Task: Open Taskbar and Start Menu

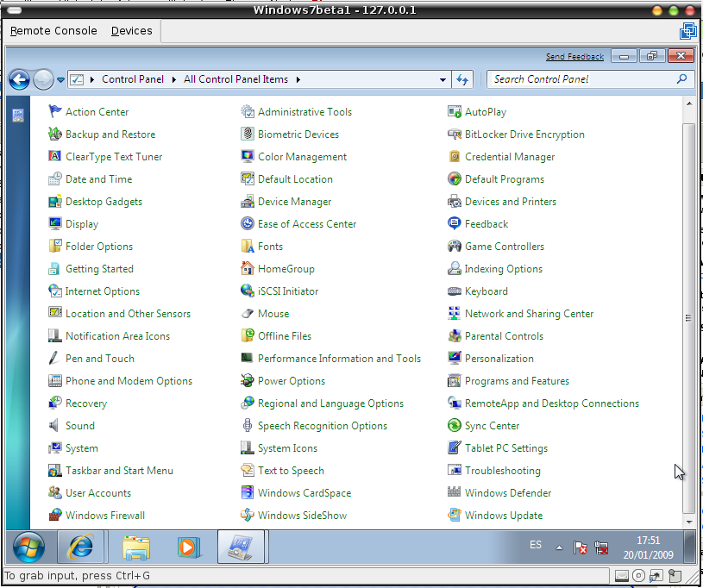Action: [x=119, y=470]
